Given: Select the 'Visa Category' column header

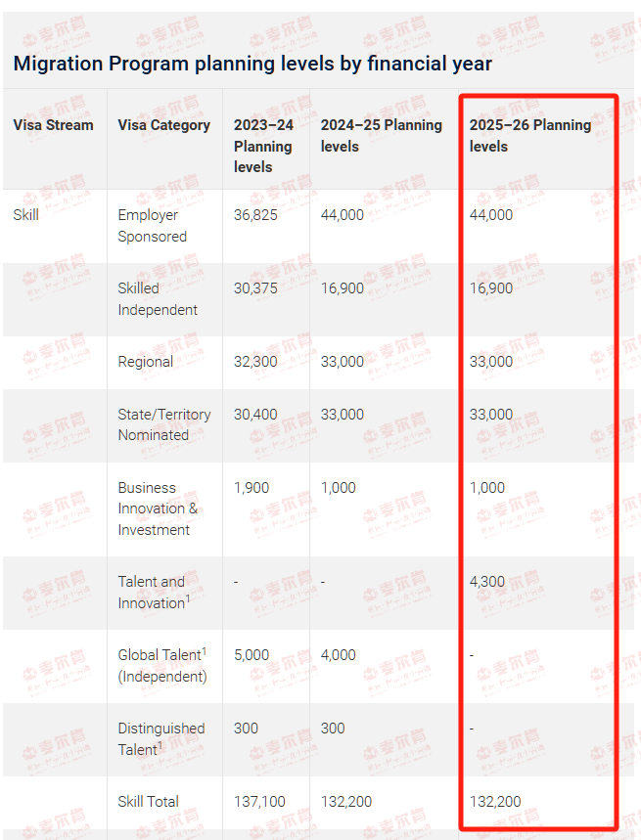Looking at the screenshot, I should coord(164,125).
